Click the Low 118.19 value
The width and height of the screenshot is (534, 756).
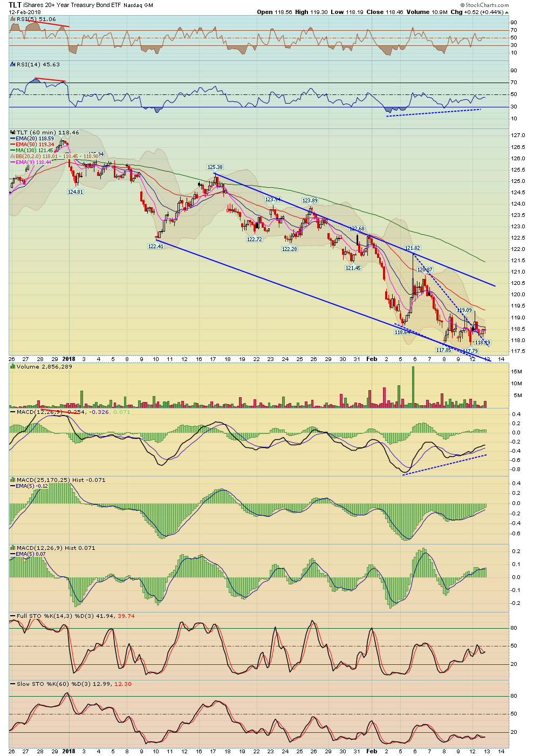point(347,12)
